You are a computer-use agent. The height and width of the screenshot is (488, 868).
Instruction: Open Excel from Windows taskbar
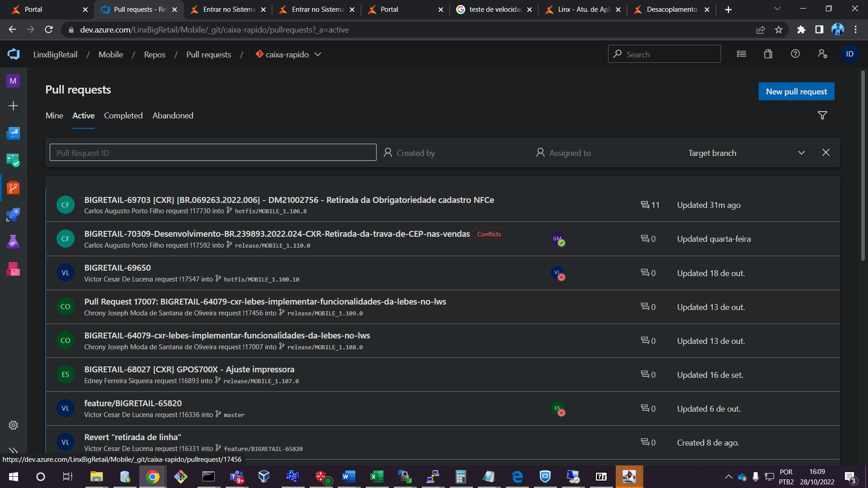click(x=376, y=477)
